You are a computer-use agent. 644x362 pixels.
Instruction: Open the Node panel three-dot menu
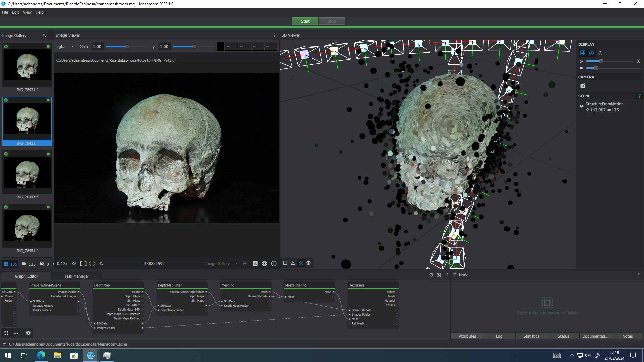pos(639,275)
